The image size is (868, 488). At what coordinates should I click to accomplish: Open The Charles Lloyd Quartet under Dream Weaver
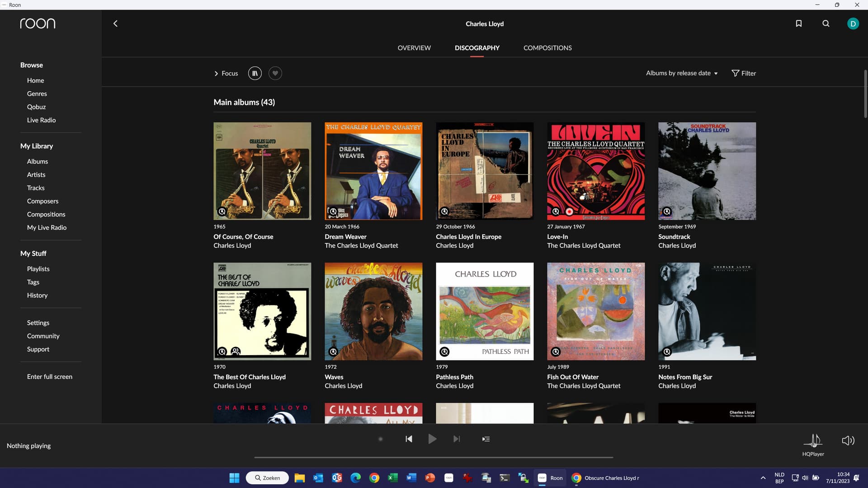[361, 246]
